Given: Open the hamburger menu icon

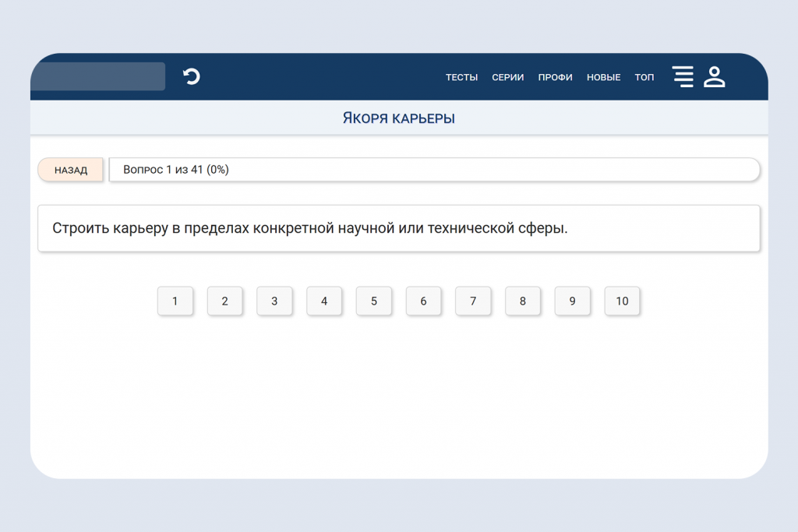Looking at the screenshot, I should [x=683, y=77].
